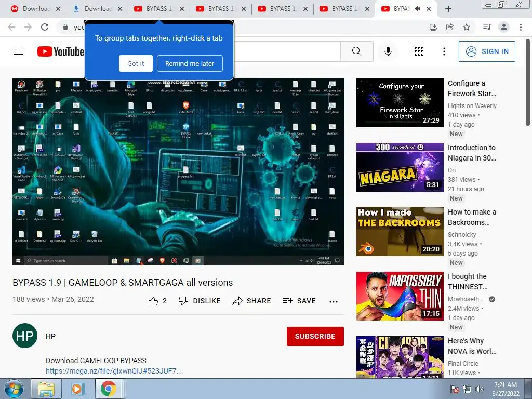Click the YouTube search magnifier button
This screenshot has height=399, width=532.
(x=356, y=51)
